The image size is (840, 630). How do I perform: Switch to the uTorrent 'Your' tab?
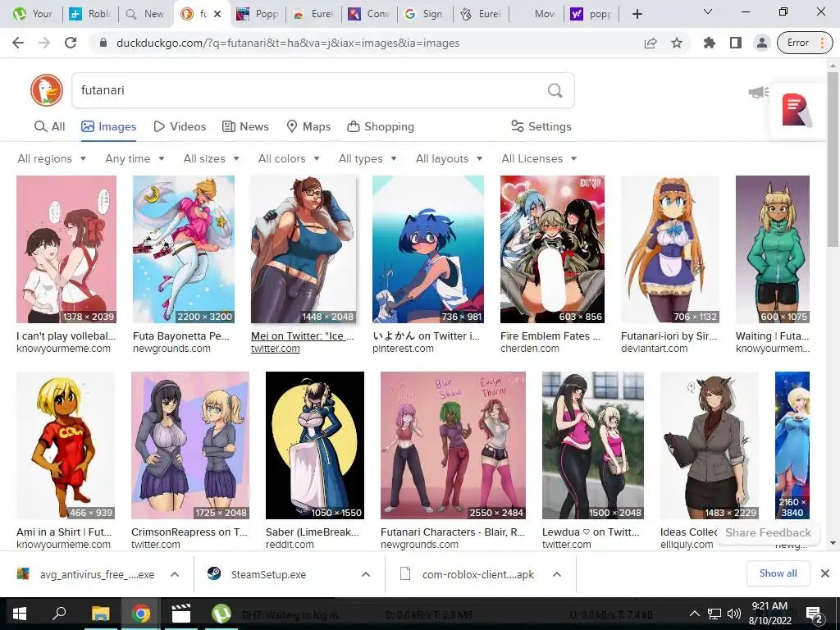click(33, 14)
